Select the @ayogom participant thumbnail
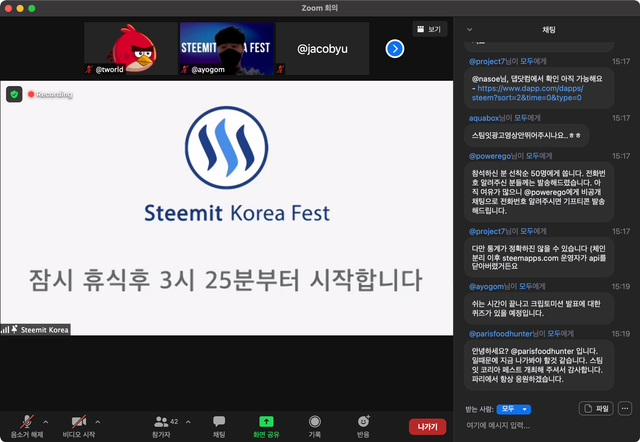The image size is (640, 442). tap(227, 49)
